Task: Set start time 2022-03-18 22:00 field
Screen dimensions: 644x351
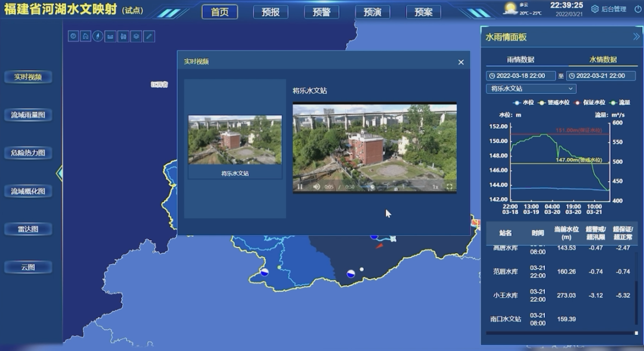Action: [521, 76]
